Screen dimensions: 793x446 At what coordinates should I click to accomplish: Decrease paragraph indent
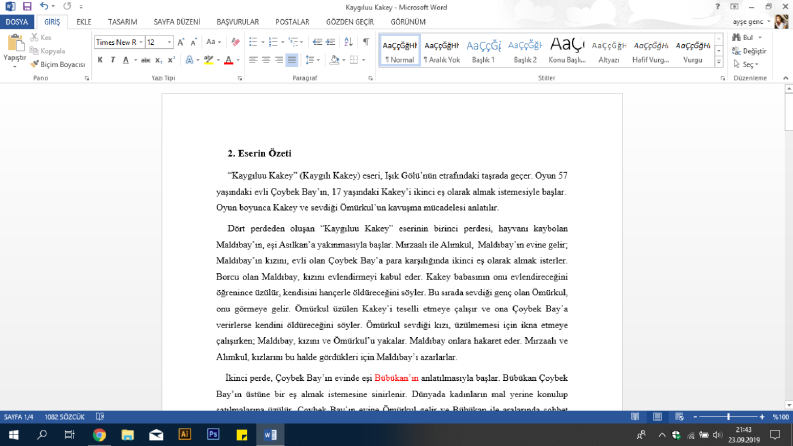coord(317,42)
